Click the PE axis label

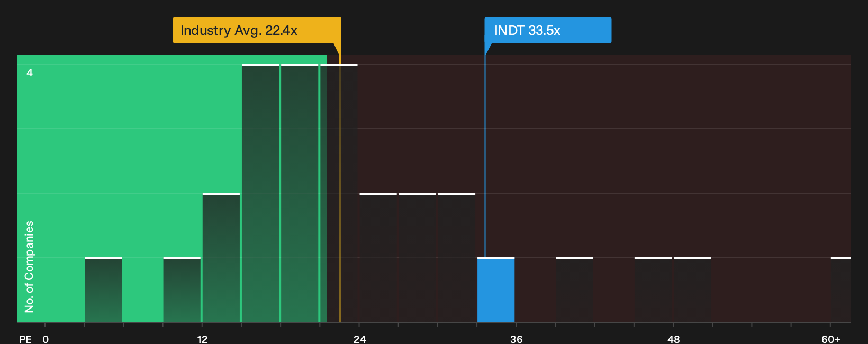(25, 339)
